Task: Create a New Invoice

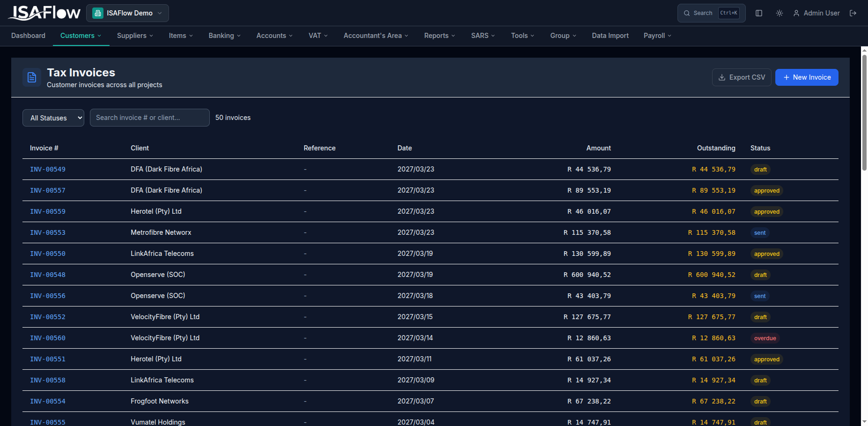Action: coord(807,77)
